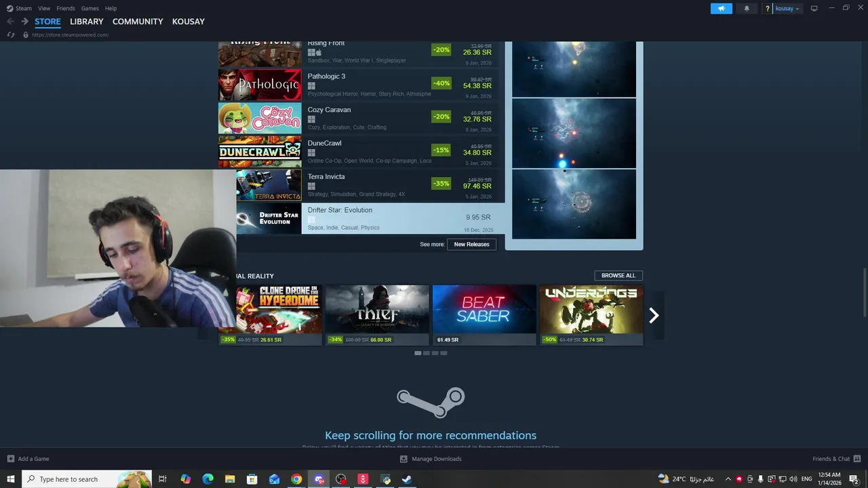
Task: Go forward with the right arrow
Action: click(x=24, y=21)
